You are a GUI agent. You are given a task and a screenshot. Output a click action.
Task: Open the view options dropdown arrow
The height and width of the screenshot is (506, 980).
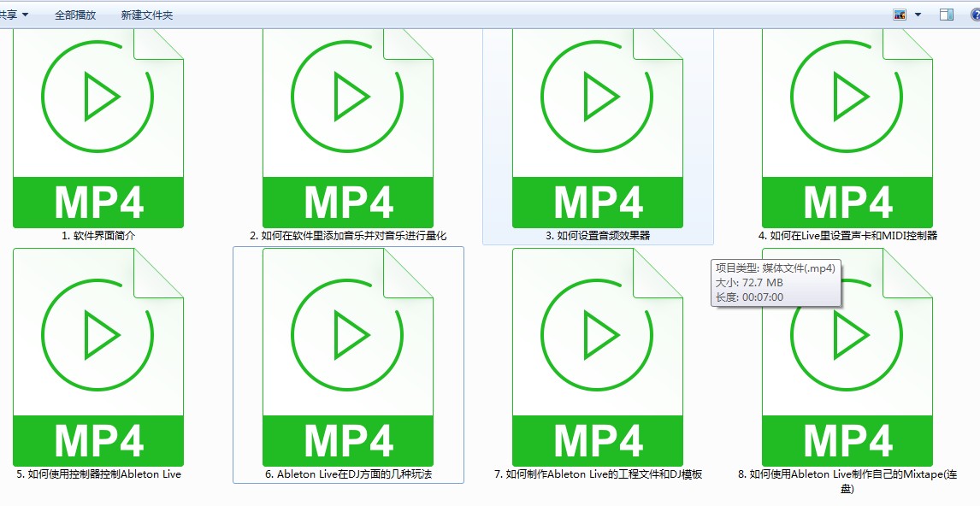918,15
